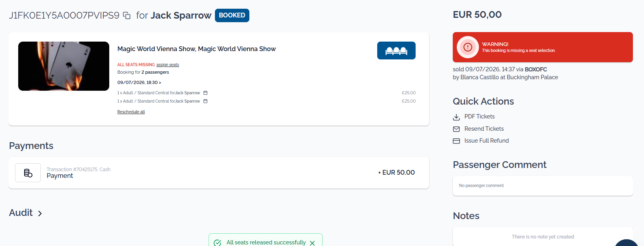Click the first ticket's €25,00 price

tap(408, 93)
